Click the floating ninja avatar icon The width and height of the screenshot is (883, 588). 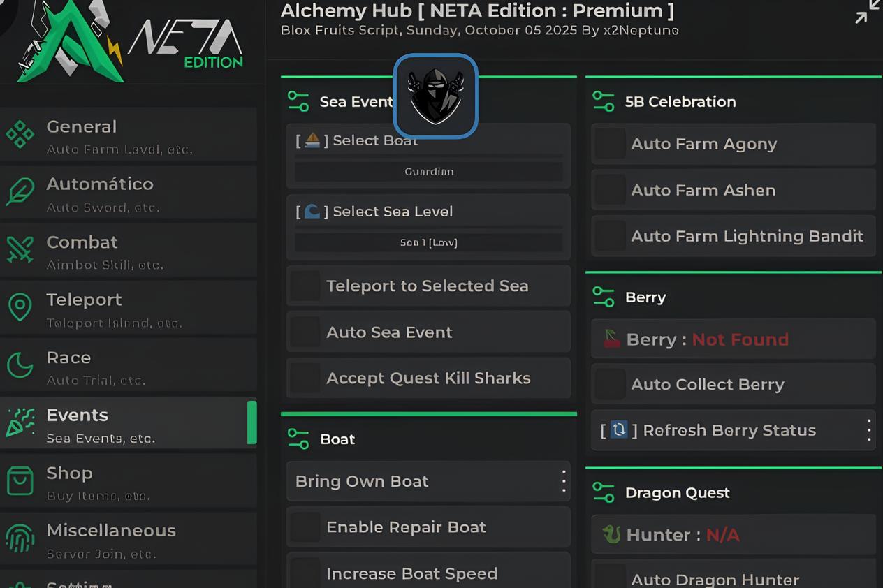point(435,96)
